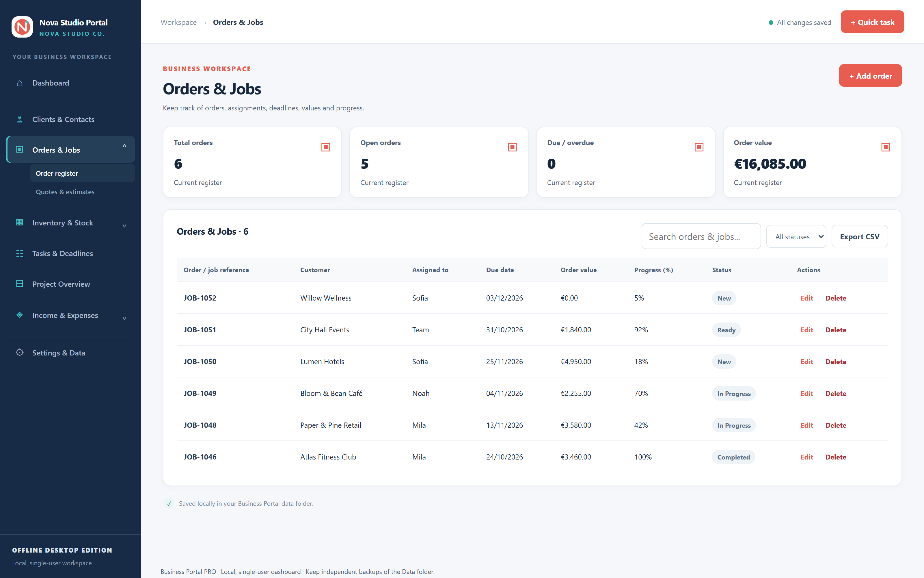Delete order JOB-1049

(x=835, y=393)
